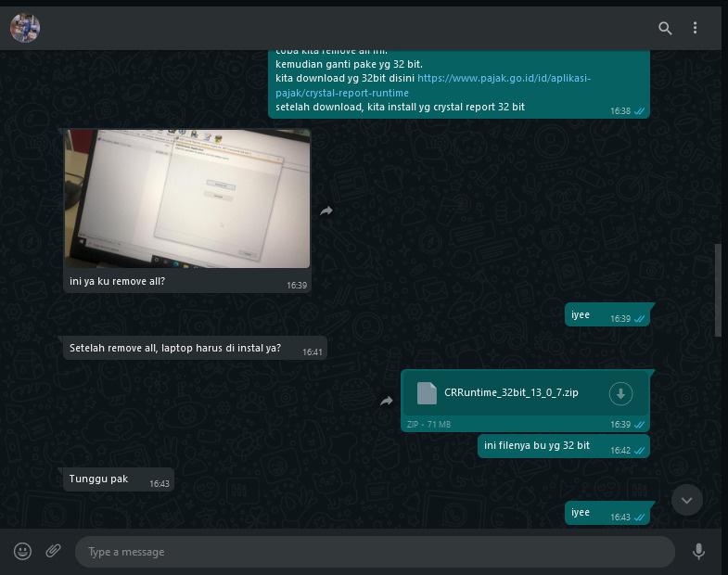Open the laptop screen photo thumbnail
Screen dimensions: 728x575
click(x=187, y=198)
